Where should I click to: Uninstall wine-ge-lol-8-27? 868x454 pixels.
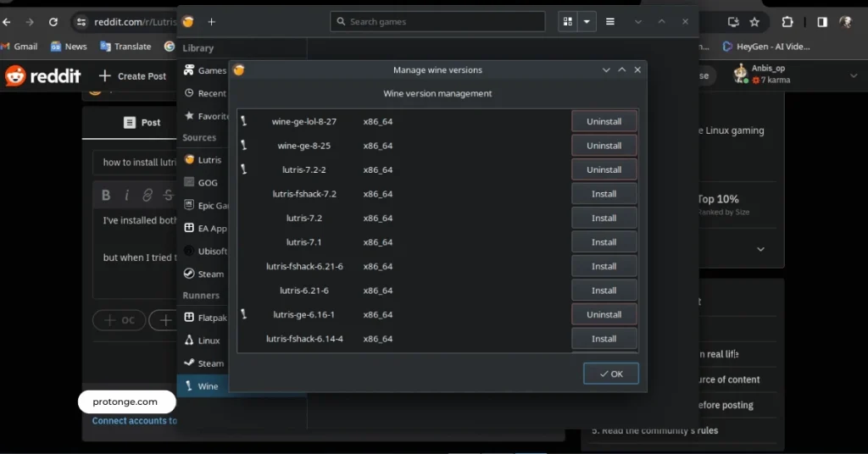click(604, 121)
